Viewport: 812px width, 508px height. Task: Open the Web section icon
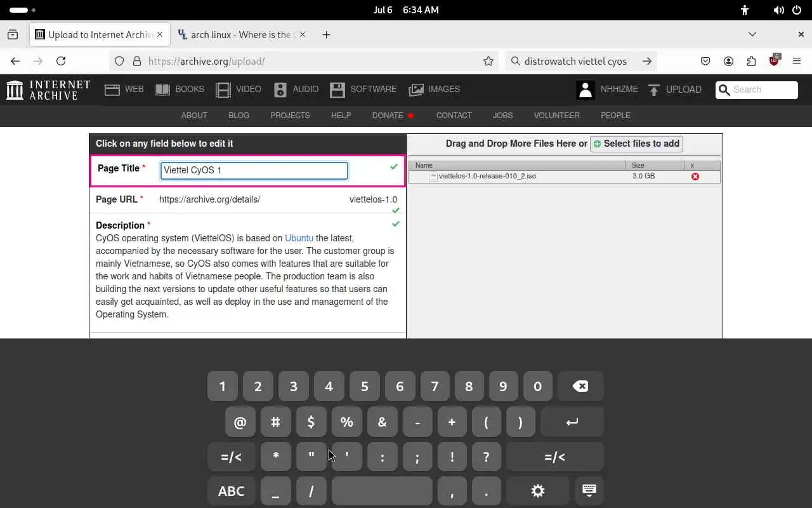[112, 90]
